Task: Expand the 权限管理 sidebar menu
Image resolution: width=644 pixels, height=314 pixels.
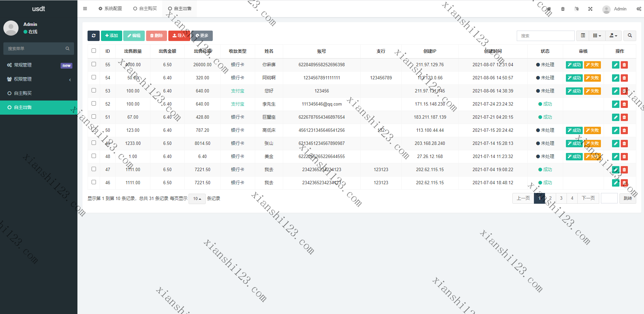Action: click(x=39, y=79)
